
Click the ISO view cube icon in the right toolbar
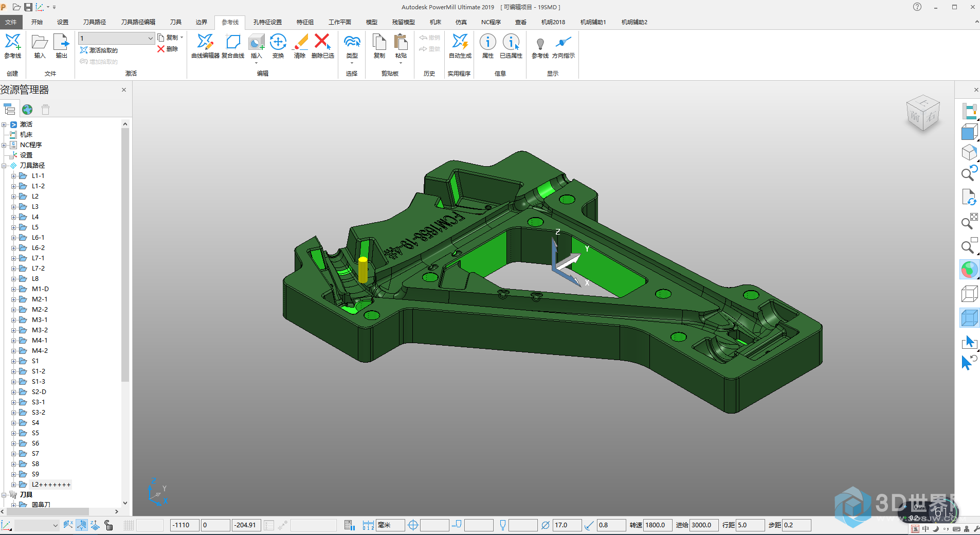point(969,153)
